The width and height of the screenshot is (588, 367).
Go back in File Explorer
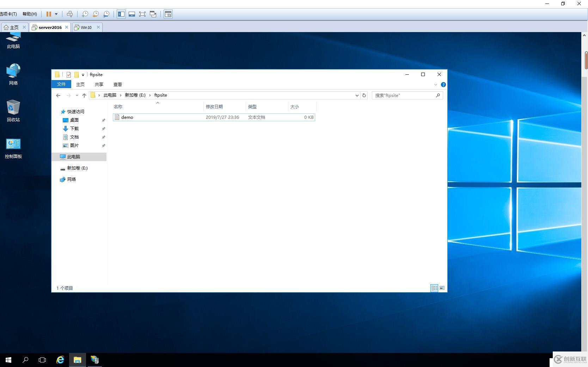(x=59, y=95)
